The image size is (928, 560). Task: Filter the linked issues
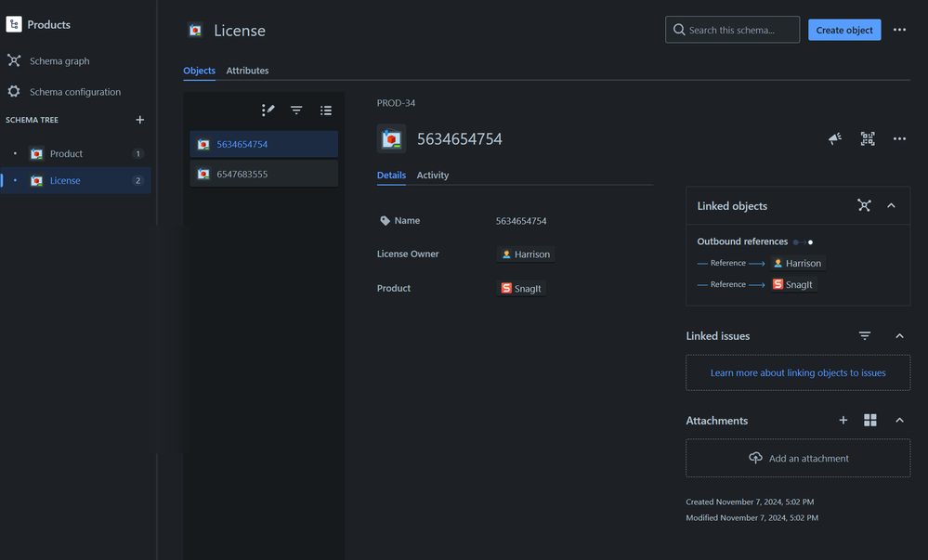click(865, 335)
